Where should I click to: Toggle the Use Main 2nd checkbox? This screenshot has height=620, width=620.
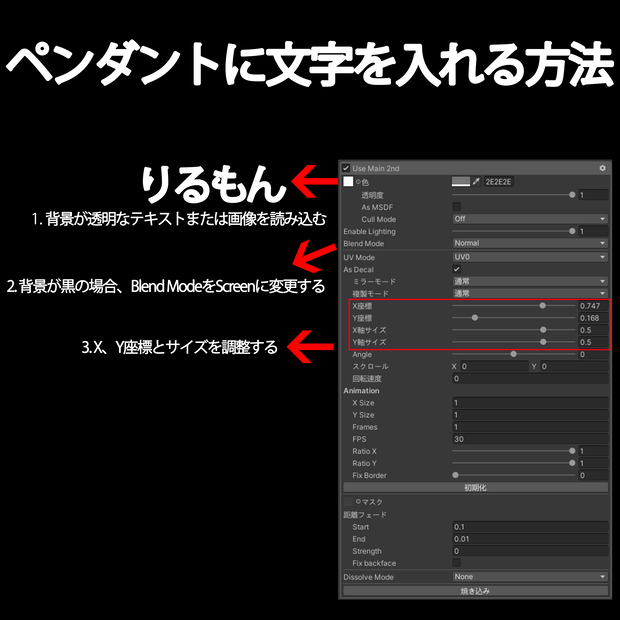346,168
